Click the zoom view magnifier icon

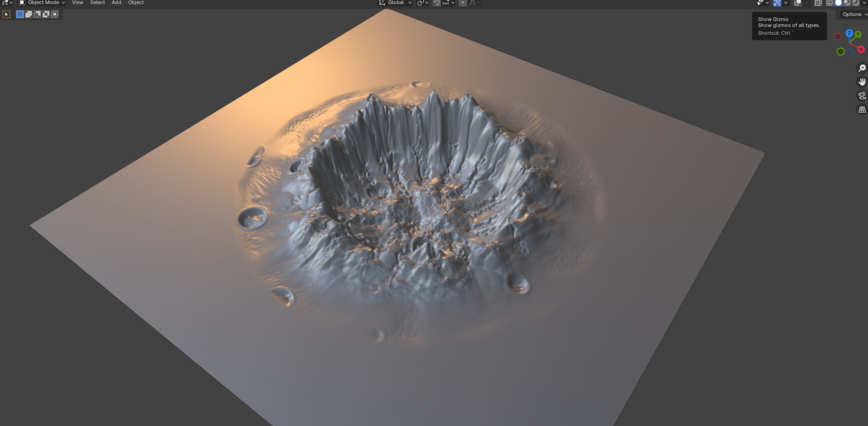tap(862, 68)
